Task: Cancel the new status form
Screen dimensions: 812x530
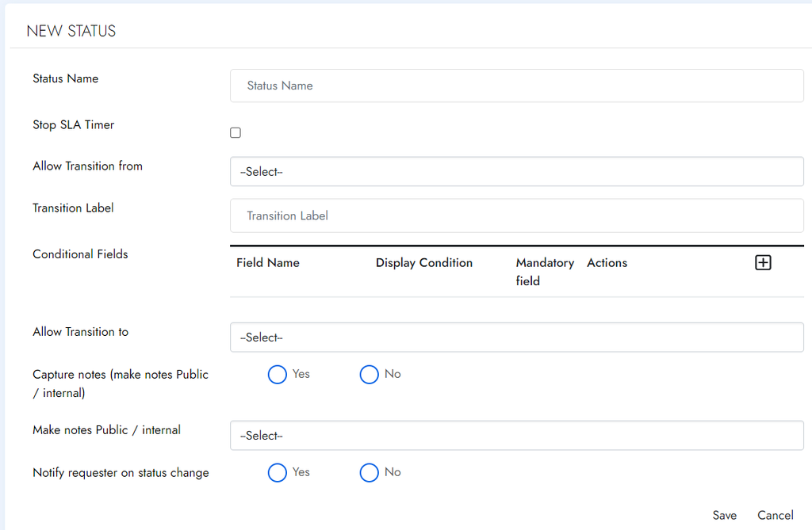Action: 775,515
